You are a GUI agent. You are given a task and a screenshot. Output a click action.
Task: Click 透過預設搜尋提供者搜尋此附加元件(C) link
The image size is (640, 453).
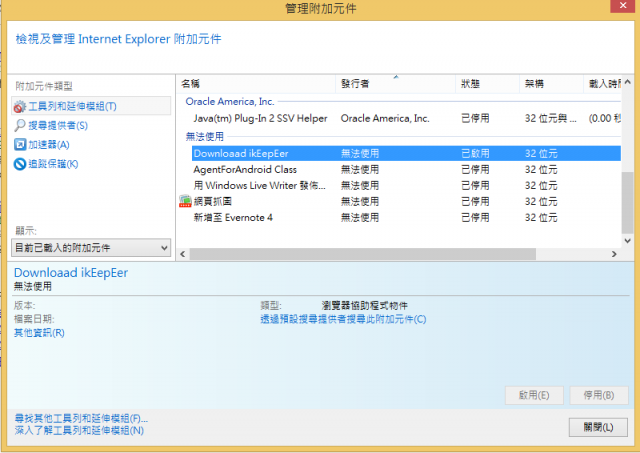point(343,319)
